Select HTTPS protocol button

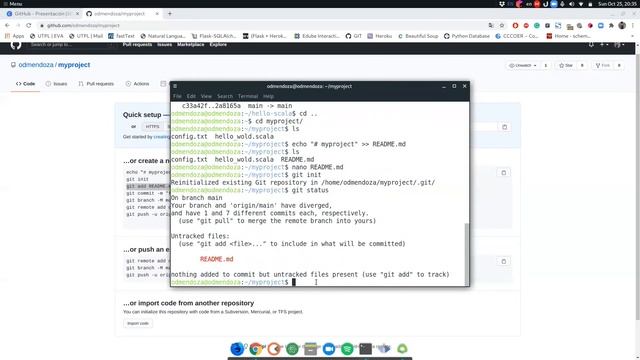point(152,127)
